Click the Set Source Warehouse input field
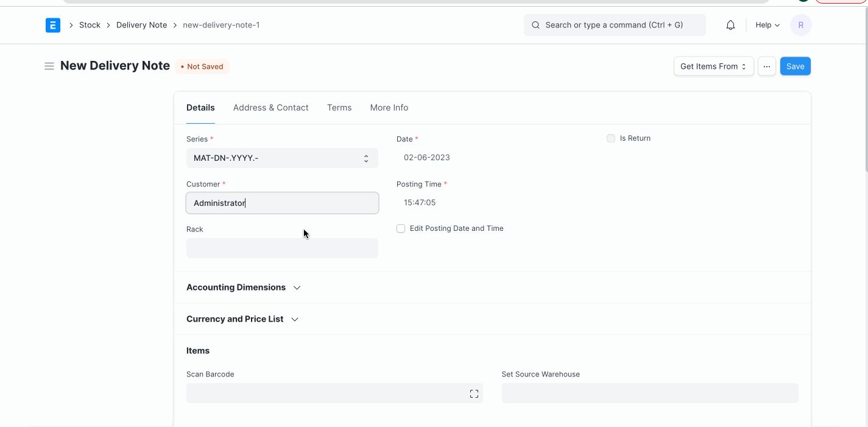The image size is (868, 427). [x=649, y=393]
